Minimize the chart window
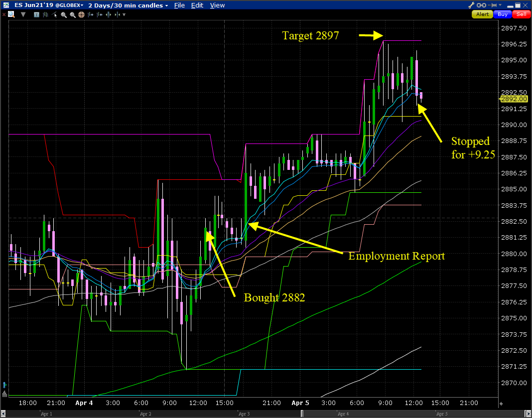Viewport: 532px width, 418px height. pyautogui.click(x=510, y=6)
